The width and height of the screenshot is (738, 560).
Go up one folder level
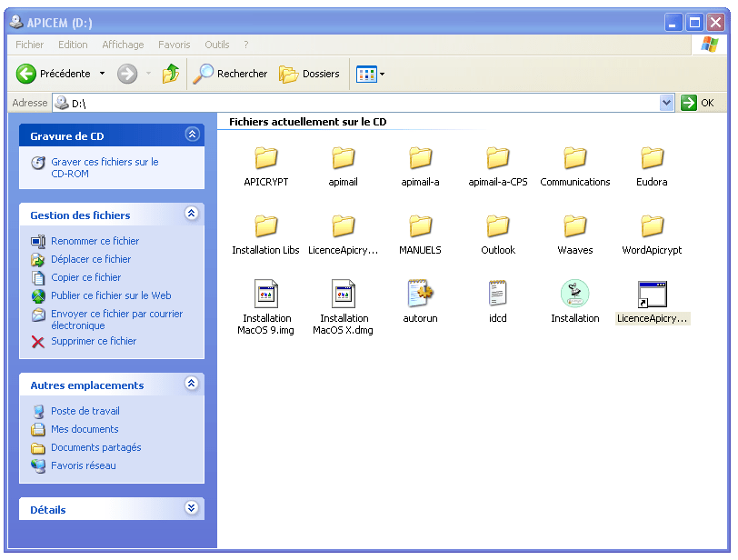tap(171, 74)
